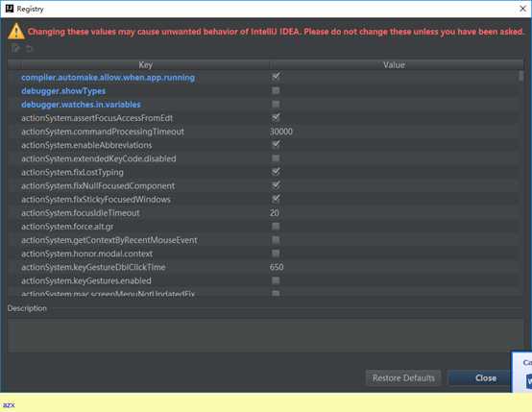
Task: Select actionSystem.commandProcessingTimeout key
Action: [x=103, y=132]
